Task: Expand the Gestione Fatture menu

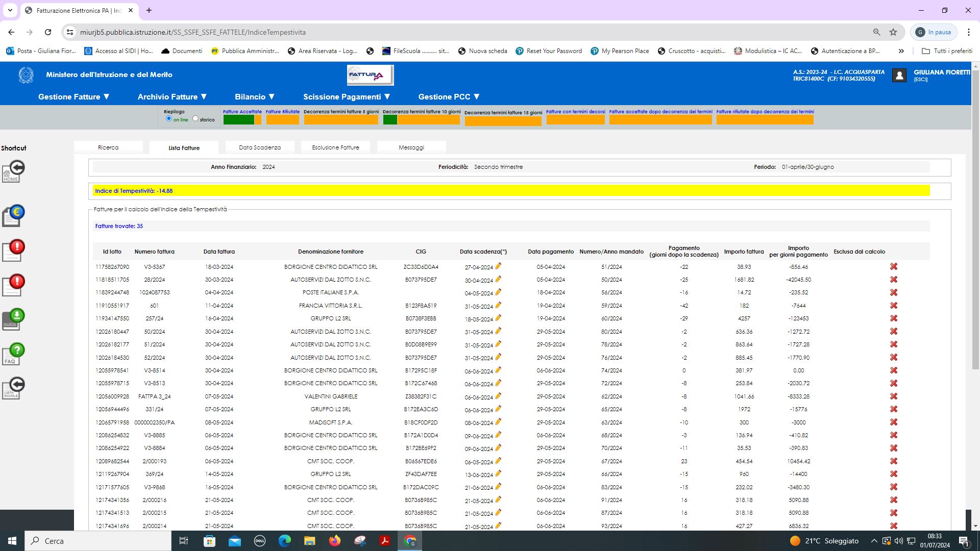Action: pyautogui.click(x=74, y=97)
